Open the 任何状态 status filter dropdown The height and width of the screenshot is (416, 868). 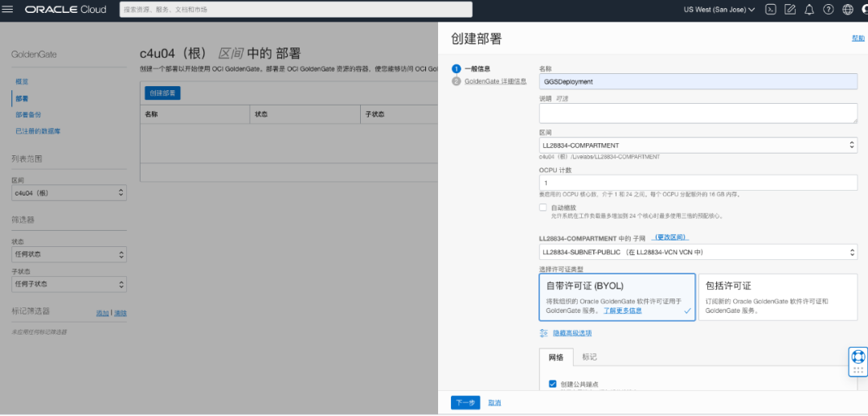point(68,254)
